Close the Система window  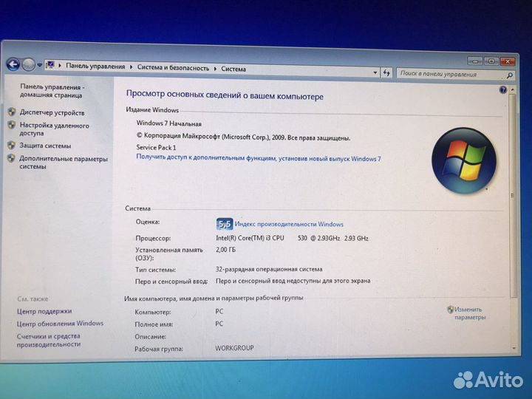point(508,62)
